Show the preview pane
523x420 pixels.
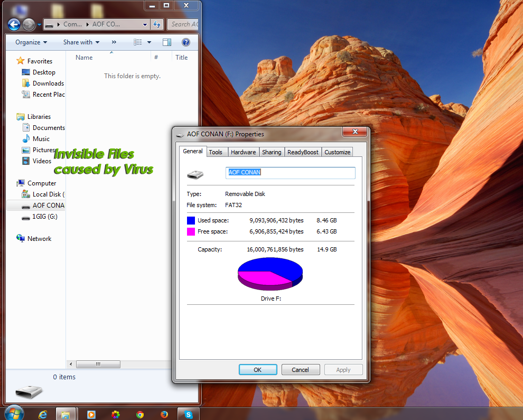(167, 42)
